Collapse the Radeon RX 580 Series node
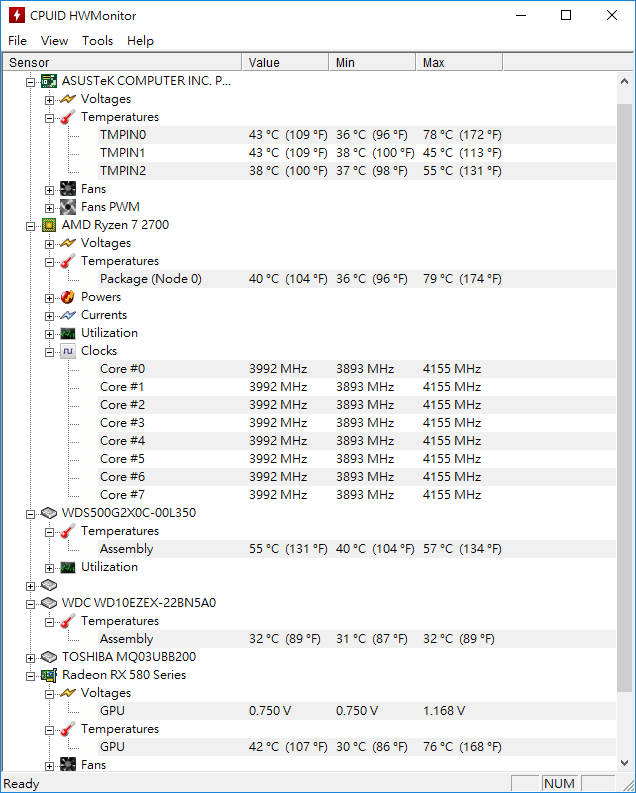Viewport: 636px width, 793px height. point(30,676)
